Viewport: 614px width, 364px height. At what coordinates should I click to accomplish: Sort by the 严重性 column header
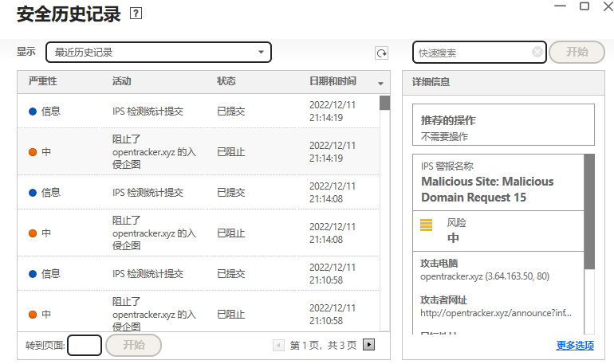tap(43, 81)
